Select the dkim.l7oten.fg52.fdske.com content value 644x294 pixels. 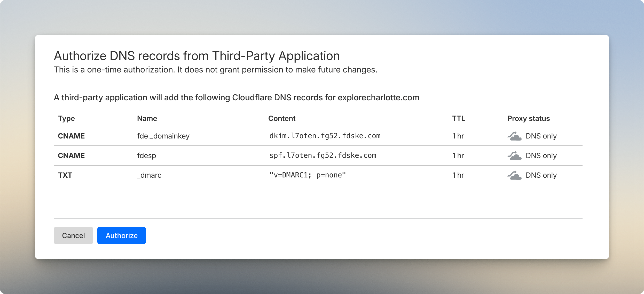pos(325,136)
